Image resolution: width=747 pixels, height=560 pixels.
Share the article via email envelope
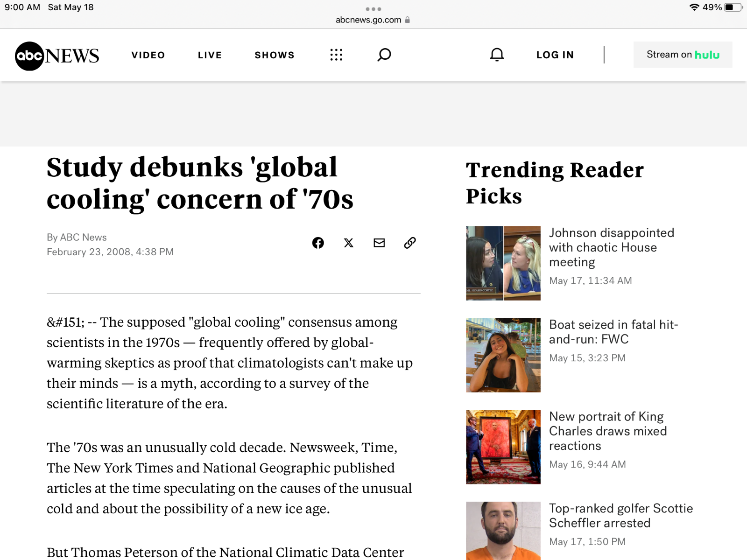379,243
